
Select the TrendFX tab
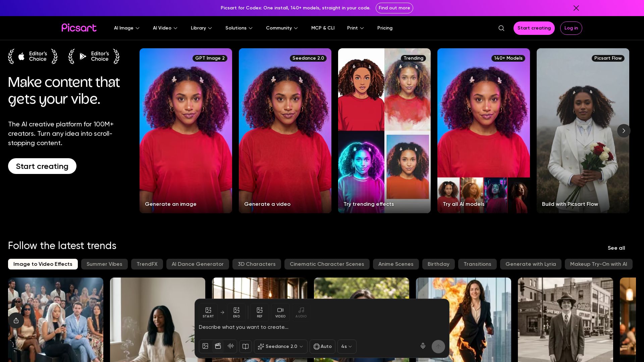(147, 264)
